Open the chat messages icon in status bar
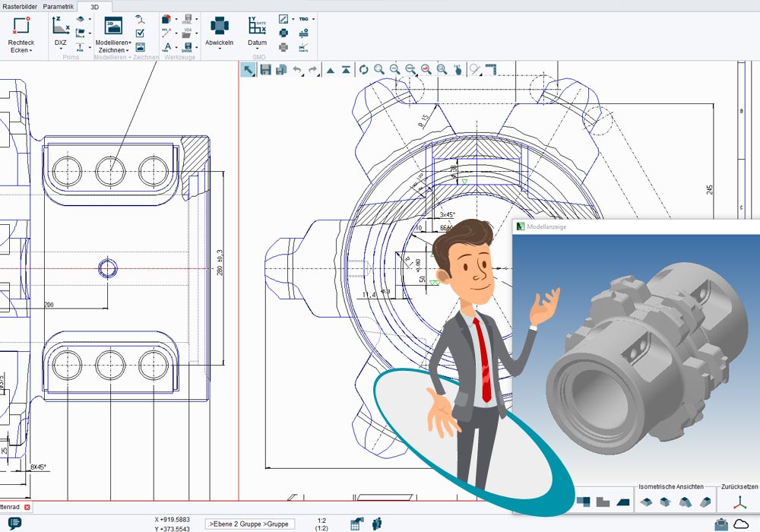The width and height of the screenshot is (760, 532). (x=15, y=524)
